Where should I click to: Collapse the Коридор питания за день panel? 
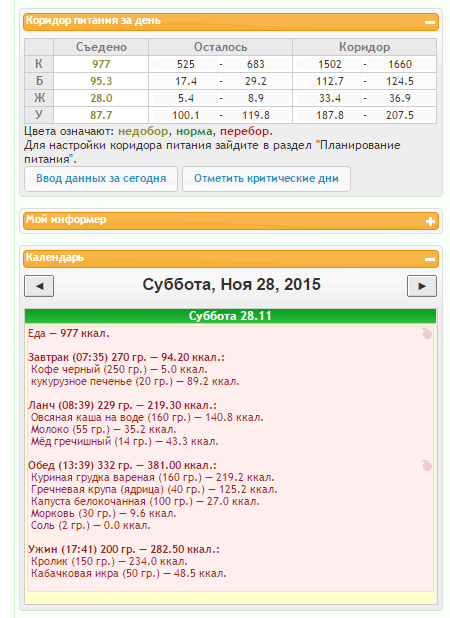pos(430,22)
